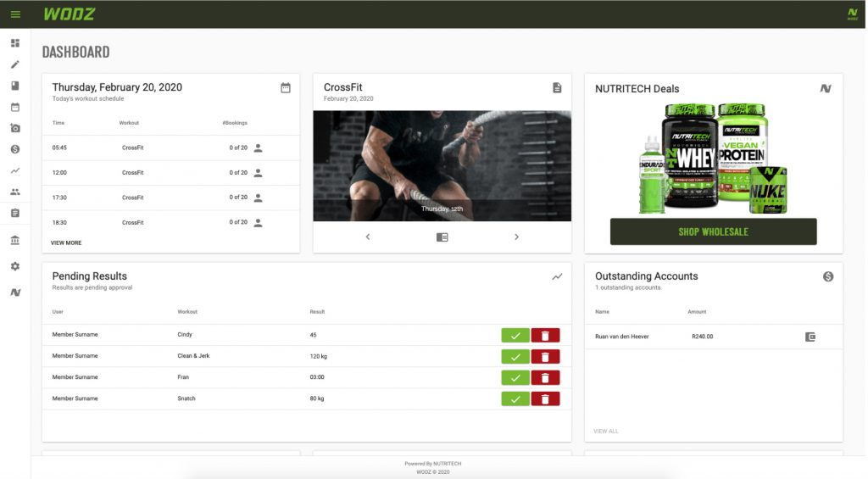Click dollar icon on Outstanding Accounts card
This screenshot has width=868, height=479.
pyautogui.click(x=828, y=276)
